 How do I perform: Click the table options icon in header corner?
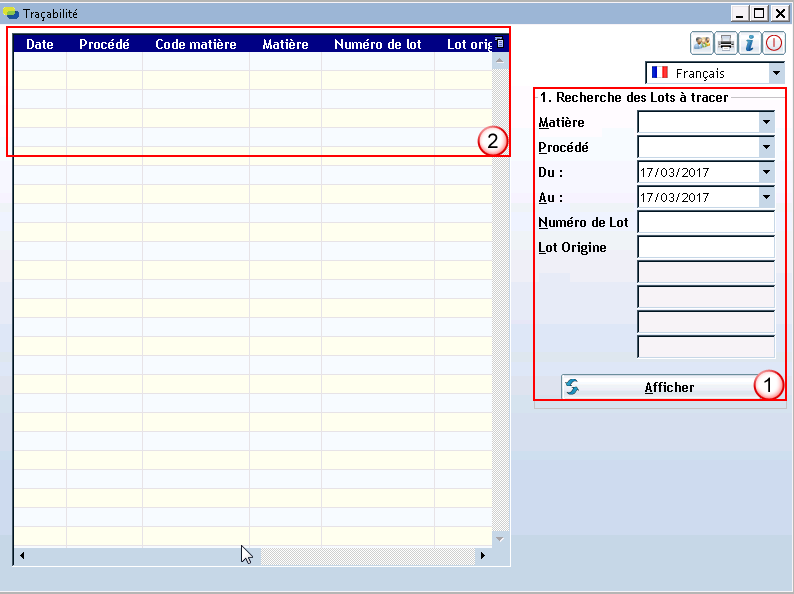(499, 43)
